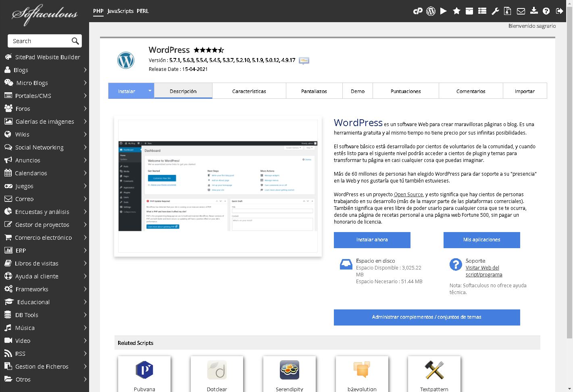
Task: Expand the Foros category
Action: (44, 109)
